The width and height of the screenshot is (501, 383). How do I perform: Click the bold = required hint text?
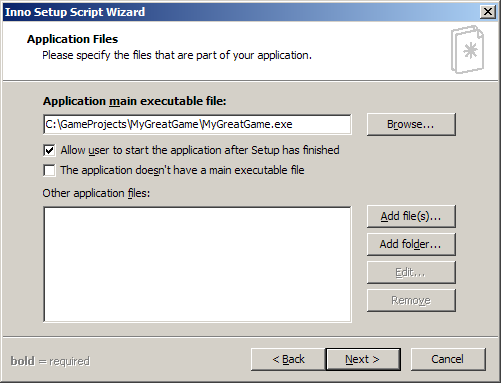click(50, 361)
